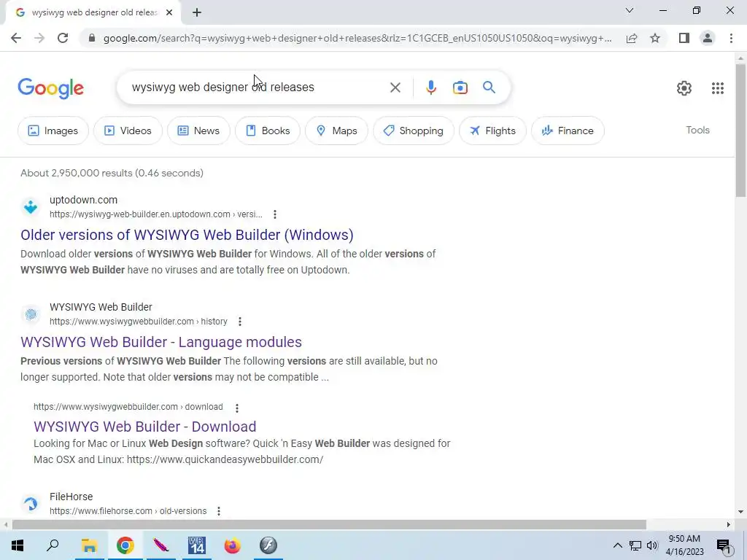Open WYSIWYG Web Builder - Language modules result

click(x=161, y=342)
